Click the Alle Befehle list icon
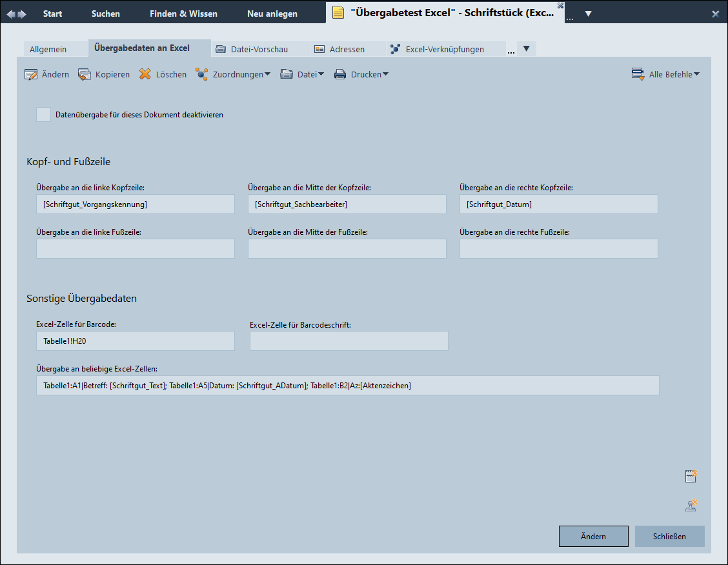728x565 pixels. point(638,74)
